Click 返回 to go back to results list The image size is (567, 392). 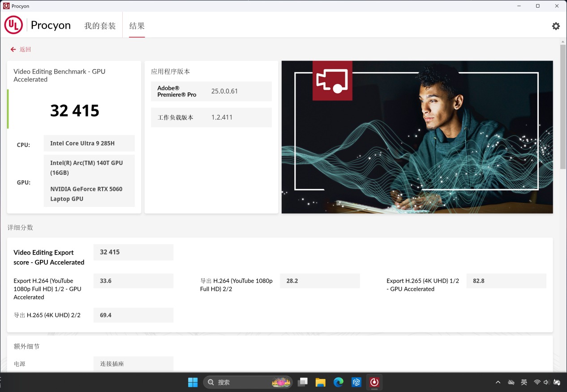25,49
